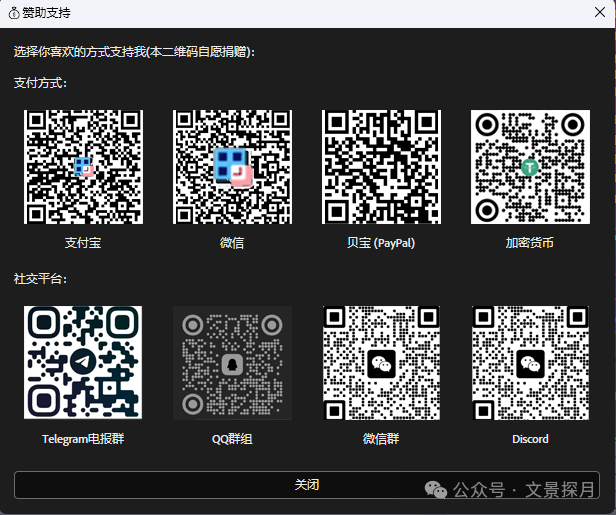This screenshot has height=515, width=616.
Task: Click the Discord label text
Action: (x=530, y=439)
